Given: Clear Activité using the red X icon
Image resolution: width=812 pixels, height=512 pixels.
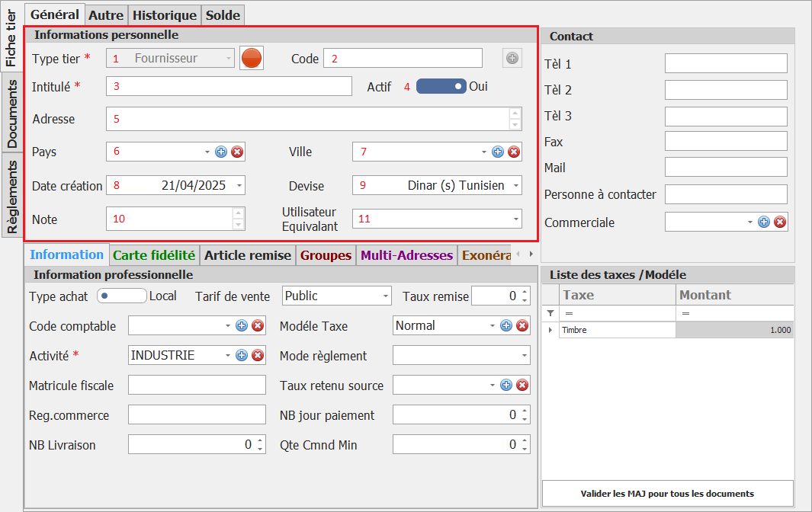Looking at the screenshot, I should (258, 355).
